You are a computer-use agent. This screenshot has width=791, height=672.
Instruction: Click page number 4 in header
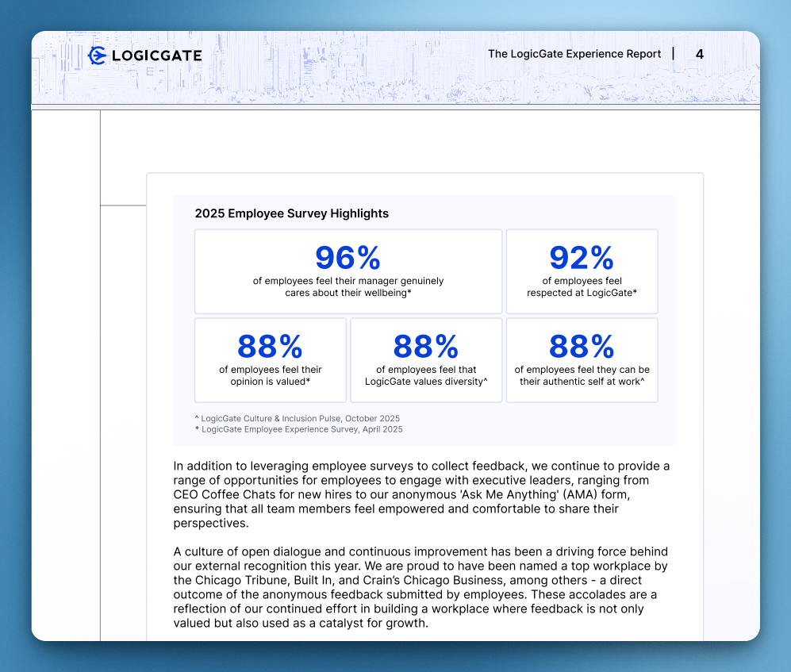pyautogui.click(x=699, y=54)
